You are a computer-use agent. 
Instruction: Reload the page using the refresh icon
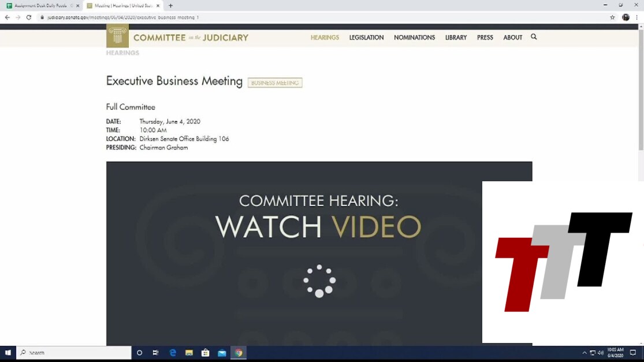coord(29,17)
